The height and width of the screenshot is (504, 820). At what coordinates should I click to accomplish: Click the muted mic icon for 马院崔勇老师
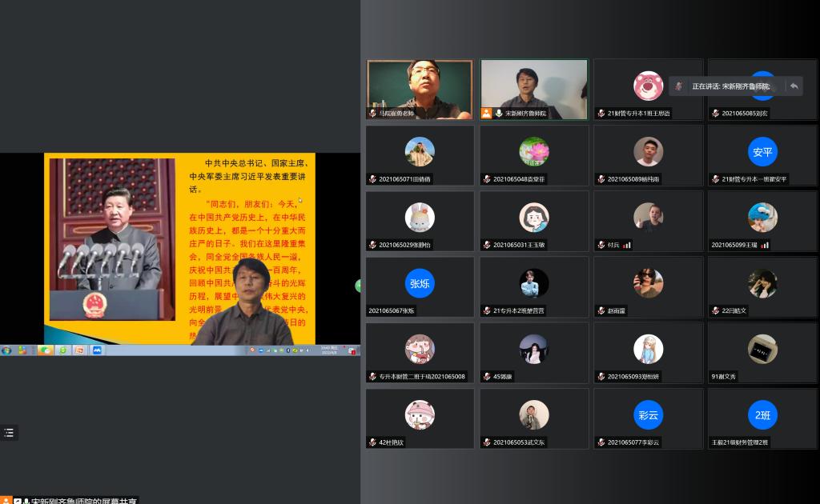point(372,114)
